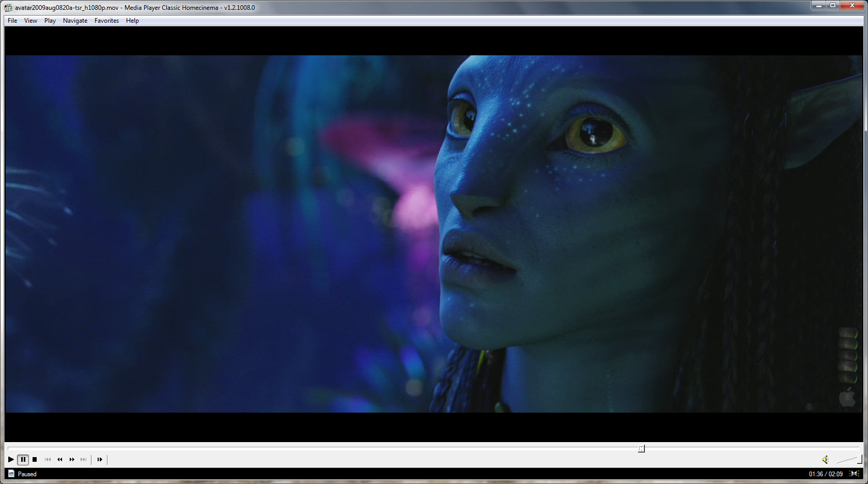
Task: Open the Navigate menu
Action: coord(75,21)
